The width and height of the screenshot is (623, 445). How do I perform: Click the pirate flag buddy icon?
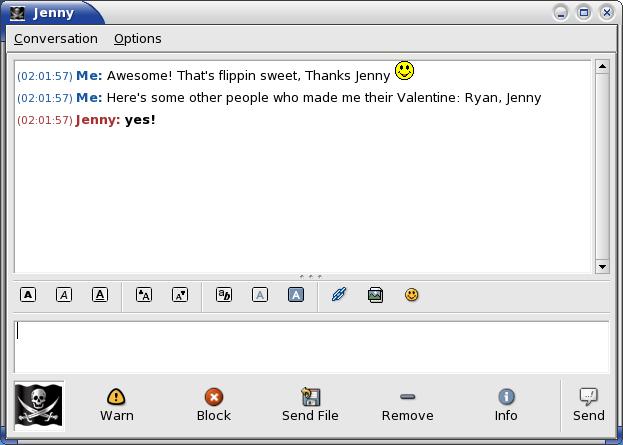pyautogui.click(x=39, y=405)
